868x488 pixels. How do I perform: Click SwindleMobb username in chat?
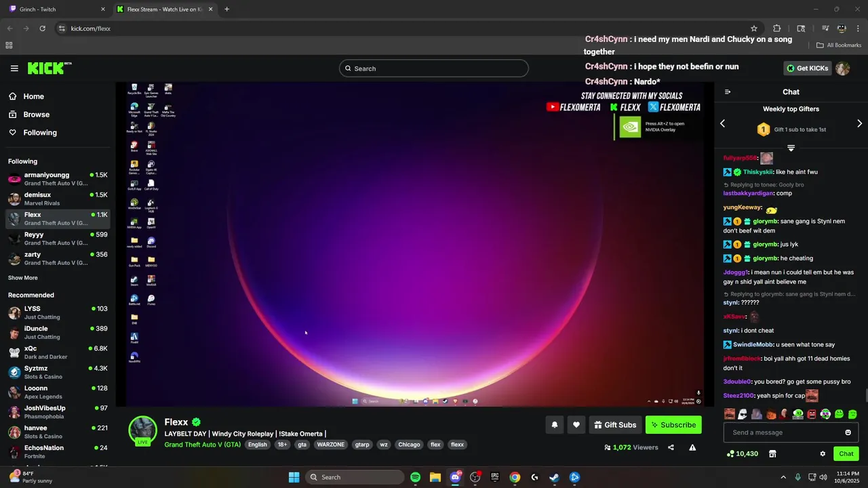[x=753, y=345]
